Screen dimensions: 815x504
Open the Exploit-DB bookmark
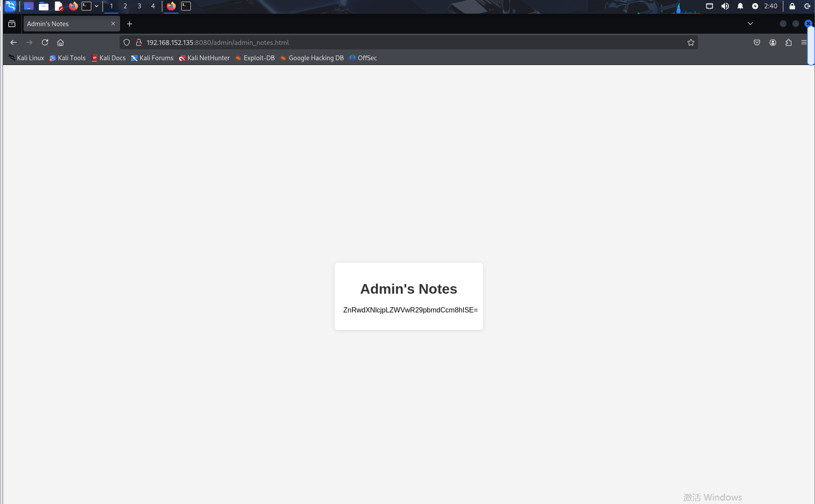(255, 58)
